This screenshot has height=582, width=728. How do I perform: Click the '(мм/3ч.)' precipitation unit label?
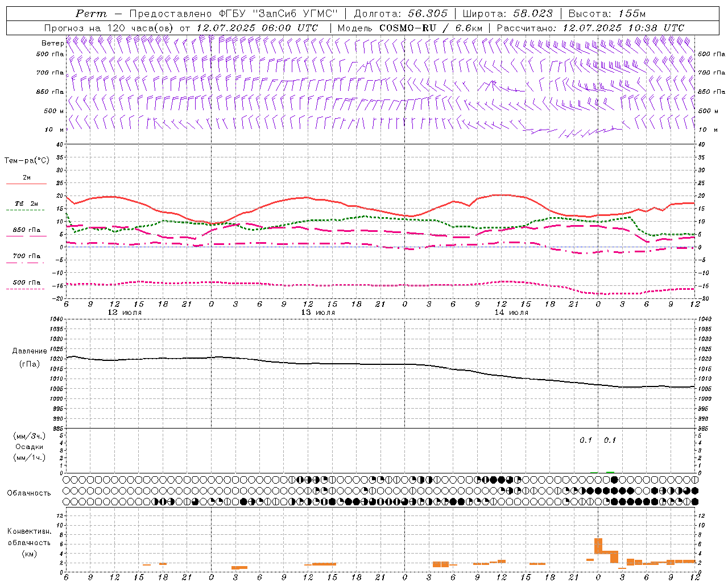(x=30, y=436)
